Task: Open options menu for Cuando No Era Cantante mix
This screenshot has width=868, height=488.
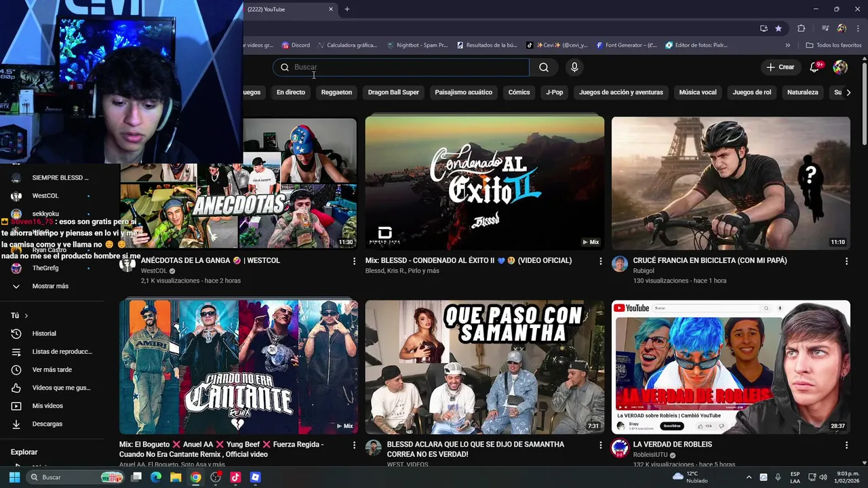Action: pyautogui.click(x=354, y=445)
